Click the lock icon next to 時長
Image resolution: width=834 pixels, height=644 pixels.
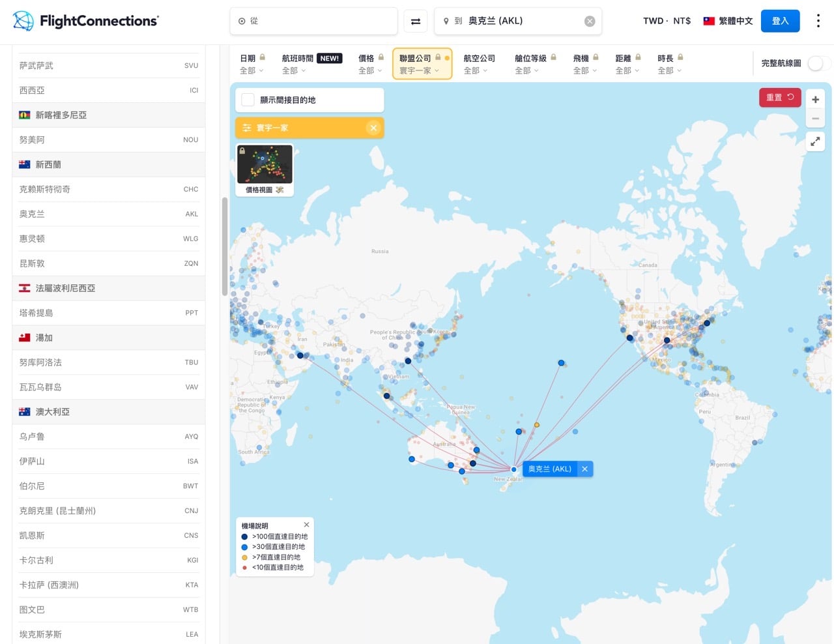pyautogui.click(x=680, y=57)
